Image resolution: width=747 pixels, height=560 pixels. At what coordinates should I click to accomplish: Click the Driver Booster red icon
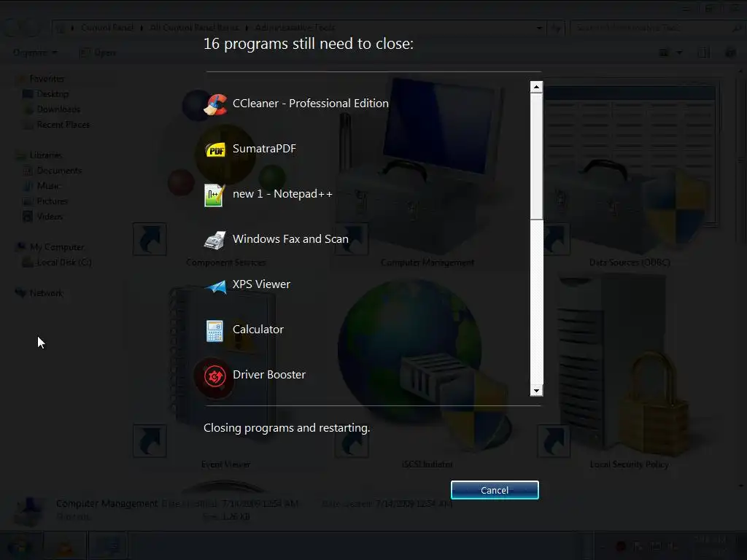point(215,377)
